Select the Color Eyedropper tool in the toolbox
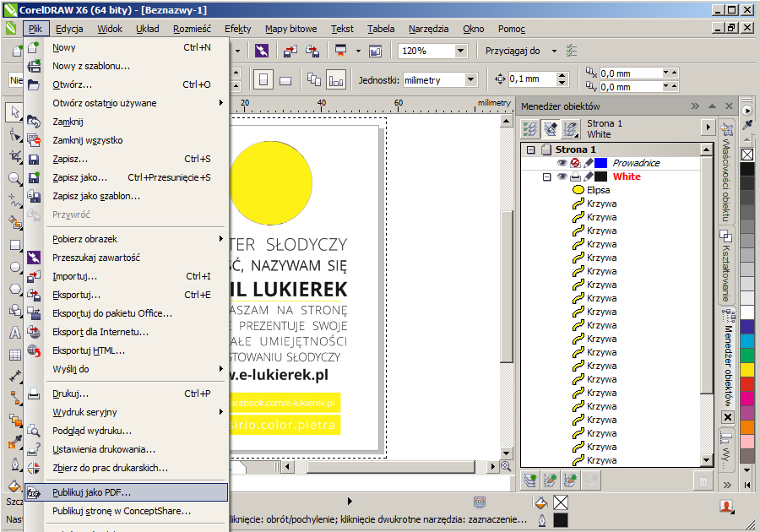This screenshot has width=760, height=532. (x=15, y=442)
